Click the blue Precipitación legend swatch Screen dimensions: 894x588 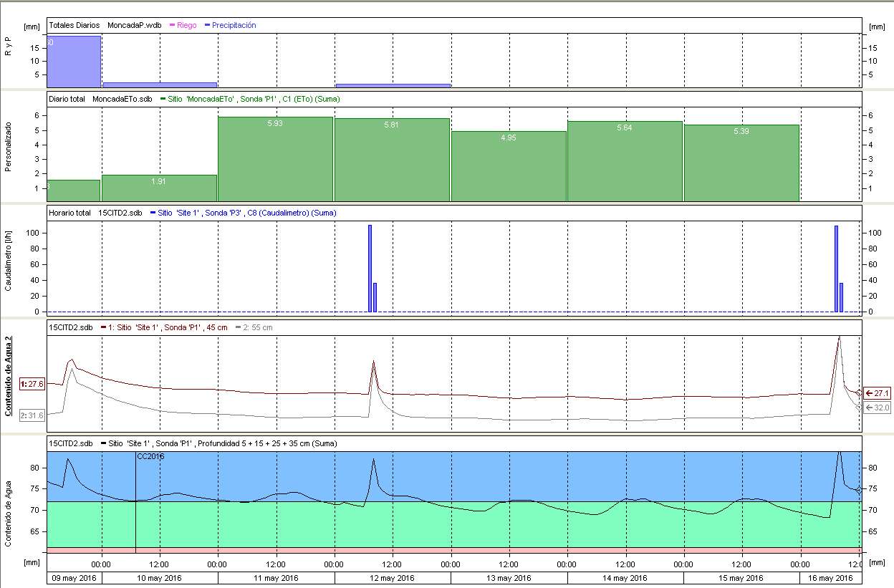click(x=208, y=25)
